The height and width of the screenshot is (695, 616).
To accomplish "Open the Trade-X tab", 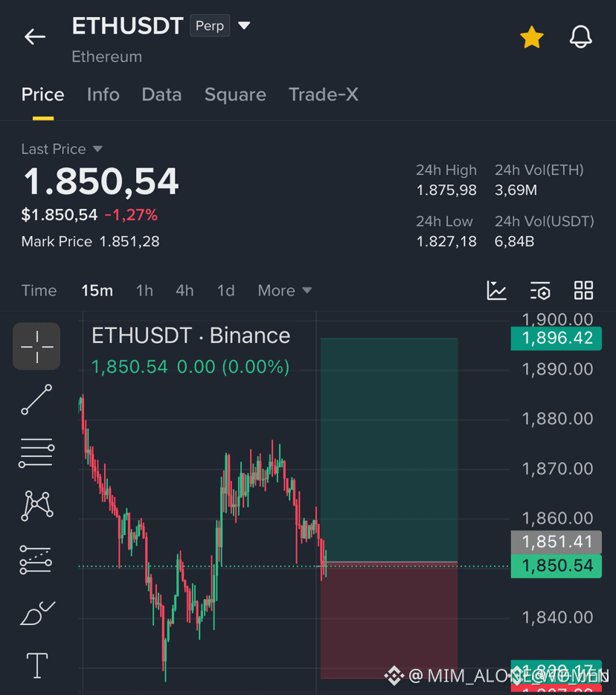I will (324, 95).
